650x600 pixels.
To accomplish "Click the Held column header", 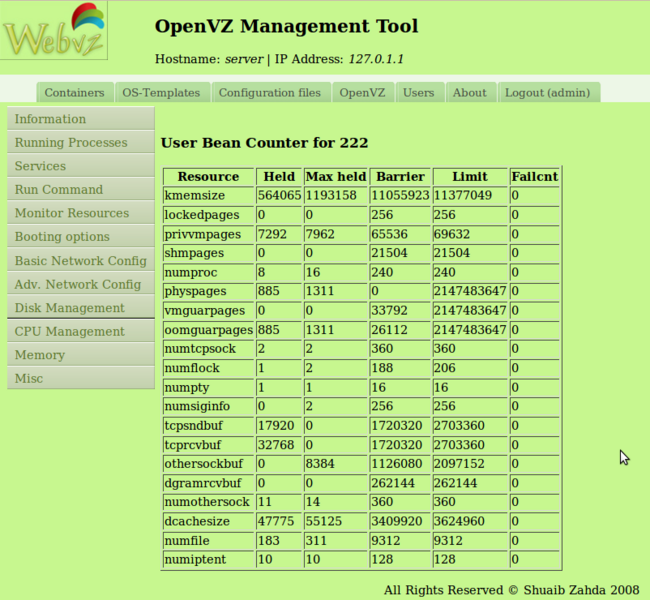I will point(279,177).
